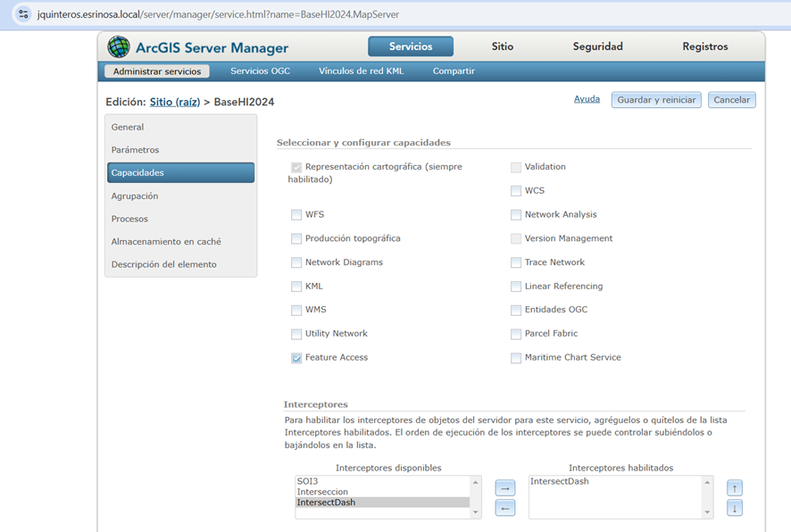Turn on the WMS capability
Viewport: 791px width, 532px height.
(296, 310)
